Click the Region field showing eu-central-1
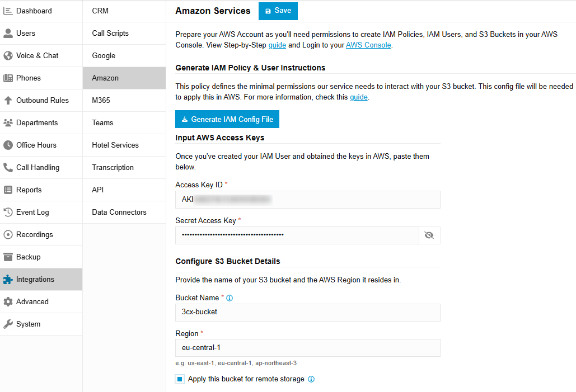The height and width of the screenshot is (392, 576). click(308, 348)
